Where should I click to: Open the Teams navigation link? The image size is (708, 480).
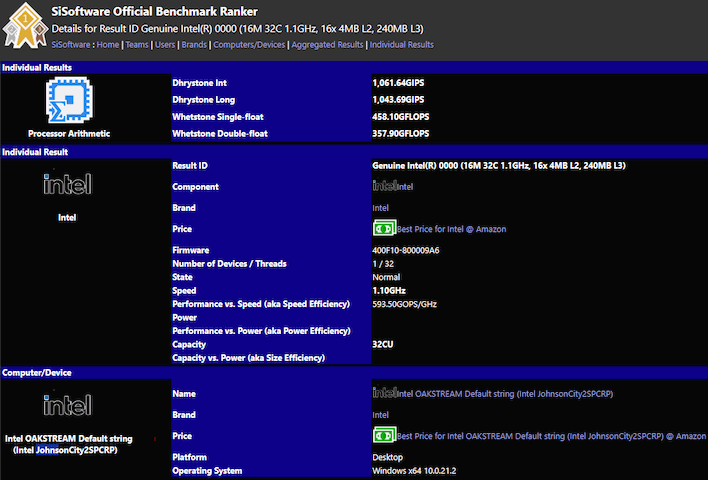137,45
